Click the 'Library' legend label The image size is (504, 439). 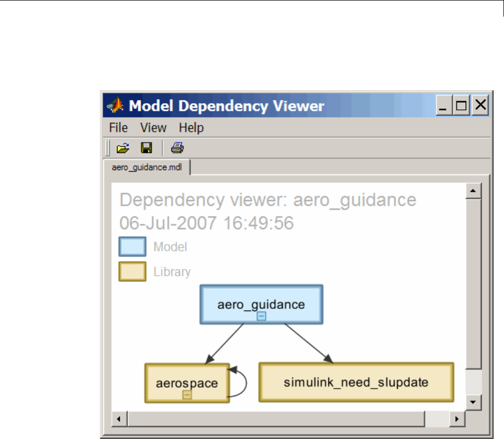click(172, 272)
